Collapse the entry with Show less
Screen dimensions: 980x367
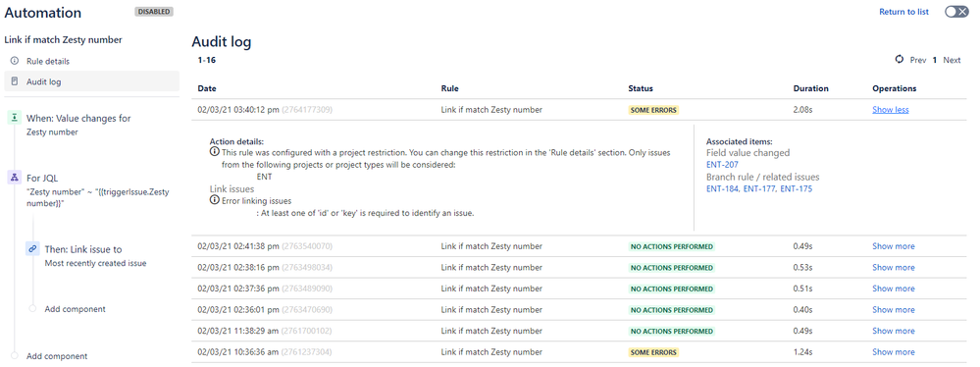[891, 109]
